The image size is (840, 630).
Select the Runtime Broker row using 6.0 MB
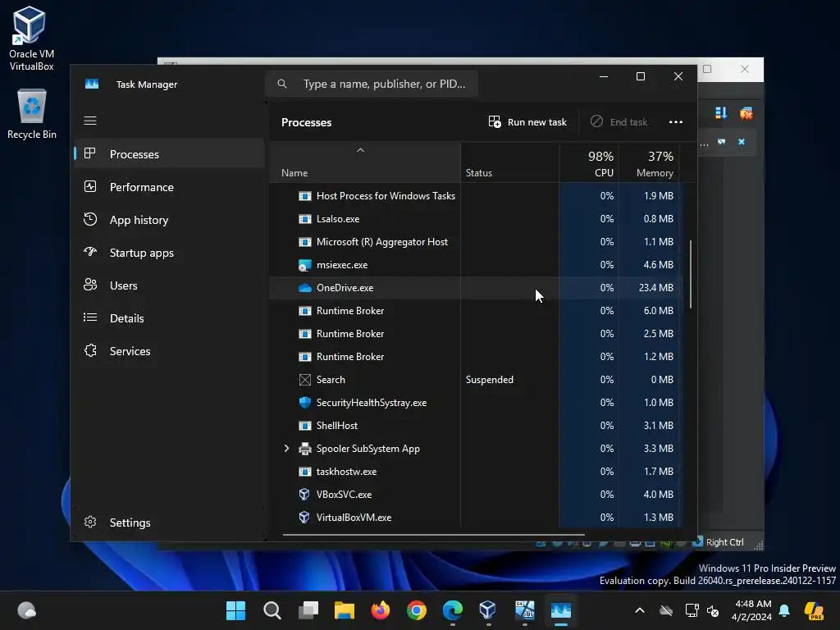475,311
